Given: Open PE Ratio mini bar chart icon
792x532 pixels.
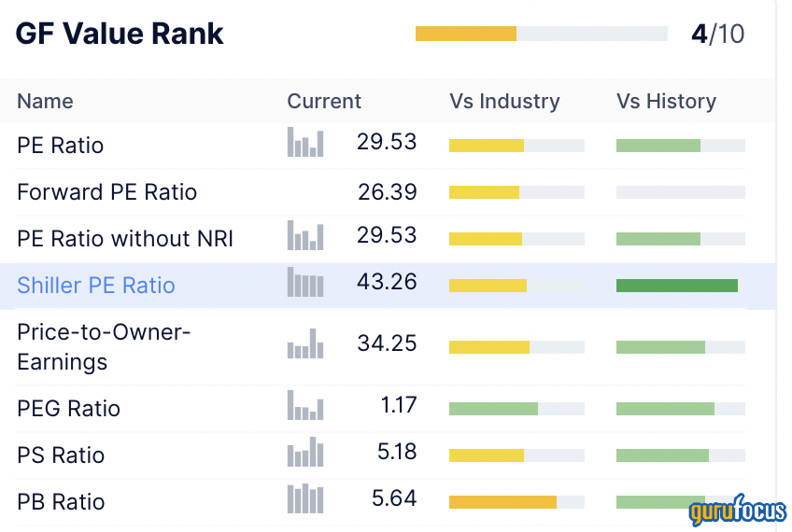Looking at the screenshot, I should [305, 142].
